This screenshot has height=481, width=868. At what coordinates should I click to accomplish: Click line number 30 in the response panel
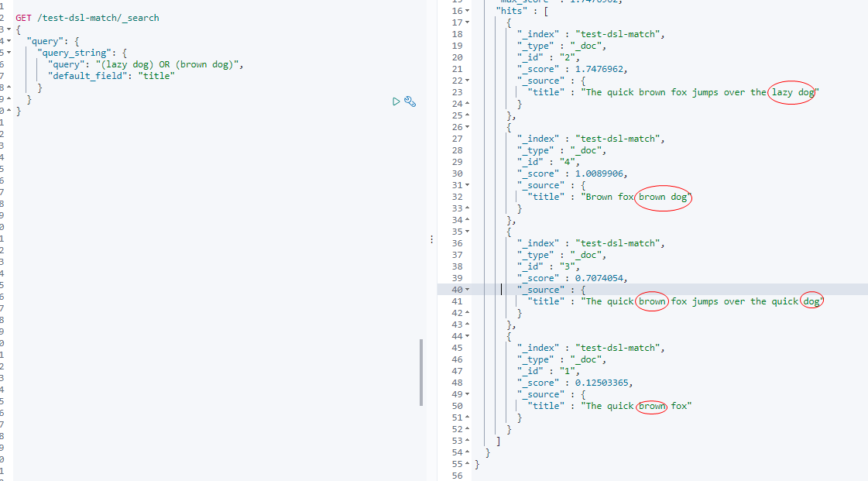point(458,173)
